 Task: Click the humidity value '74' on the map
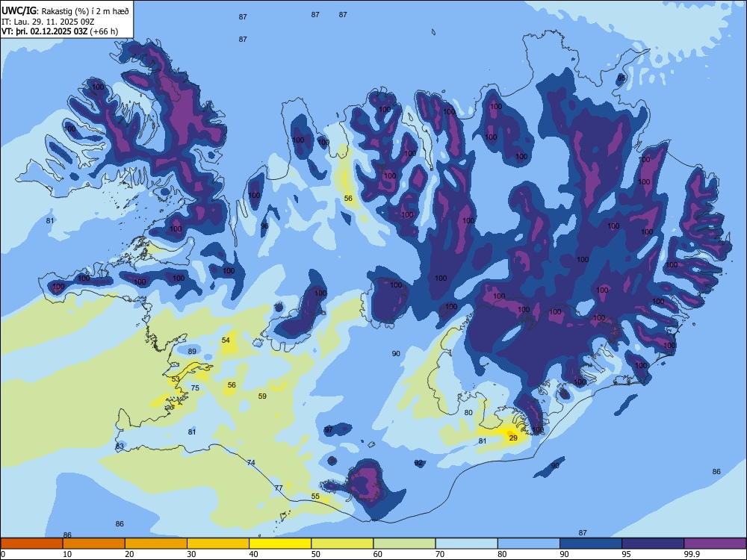(251, 462)
